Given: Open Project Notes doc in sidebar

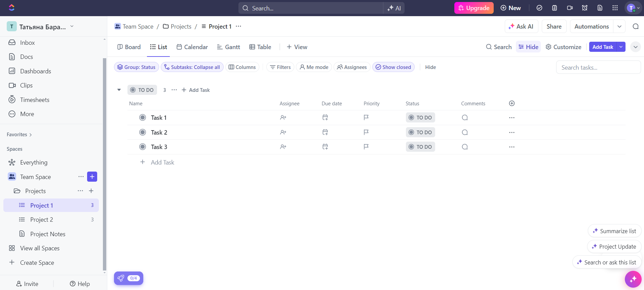Looking at the screenshot, I should pos(51,234).
